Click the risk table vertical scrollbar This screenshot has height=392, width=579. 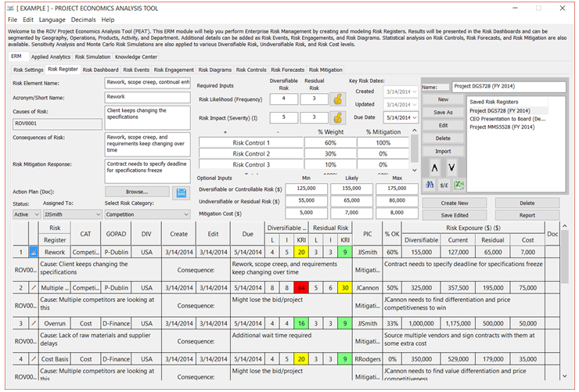pyautogui.click(x=565, y=300)
